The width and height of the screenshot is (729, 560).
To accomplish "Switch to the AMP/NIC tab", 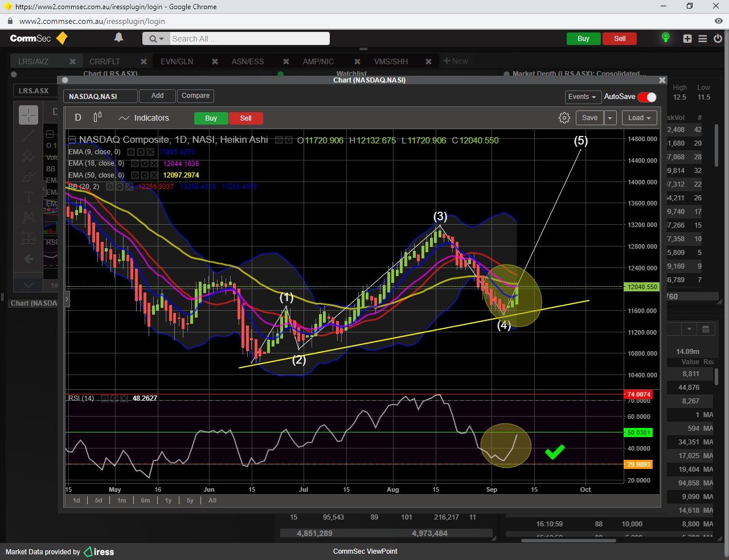I will 318,61.
